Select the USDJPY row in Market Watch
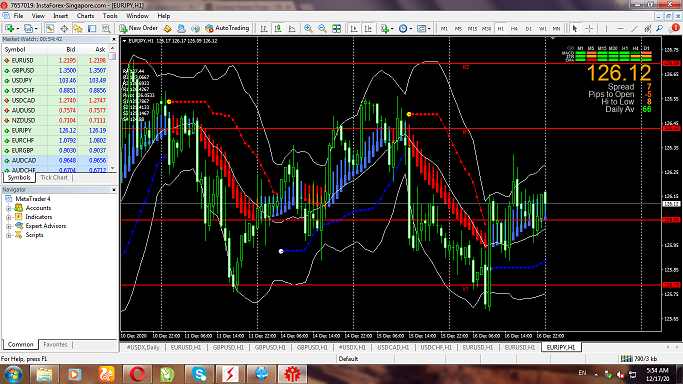 [x=55, y=81]
